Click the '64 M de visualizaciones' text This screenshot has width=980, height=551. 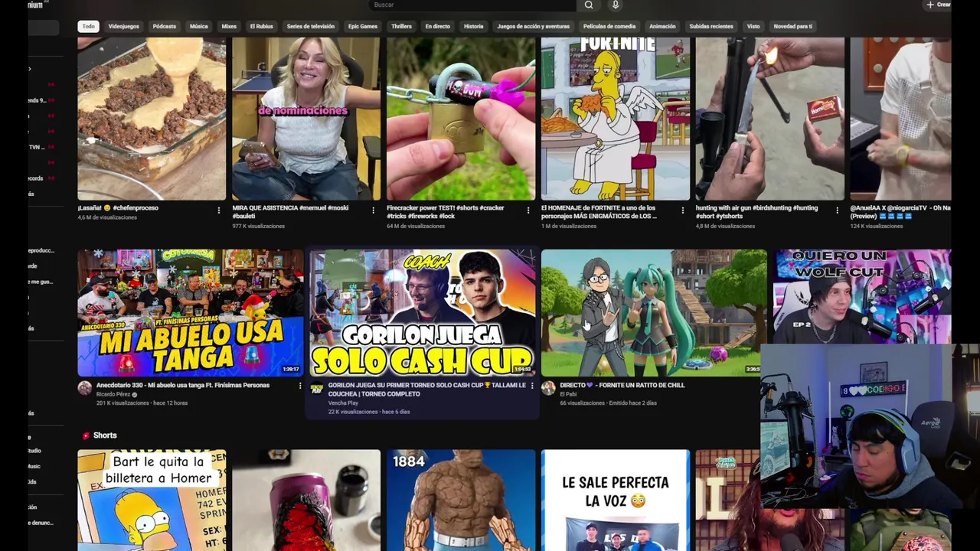416,226
